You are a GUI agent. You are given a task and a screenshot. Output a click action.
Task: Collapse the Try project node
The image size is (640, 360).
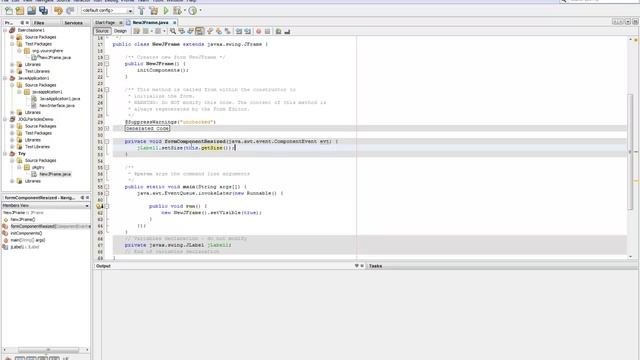(x=5, y=153)
